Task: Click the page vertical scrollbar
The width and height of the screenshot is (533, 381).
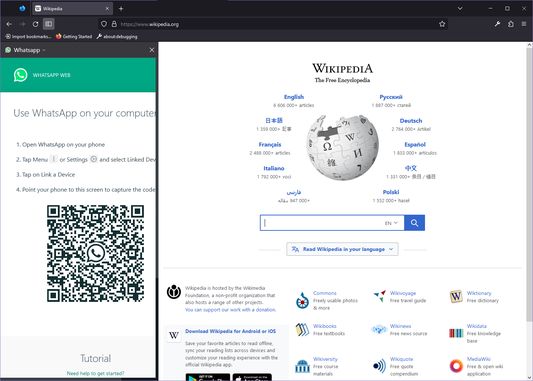Action: point(529,184)
